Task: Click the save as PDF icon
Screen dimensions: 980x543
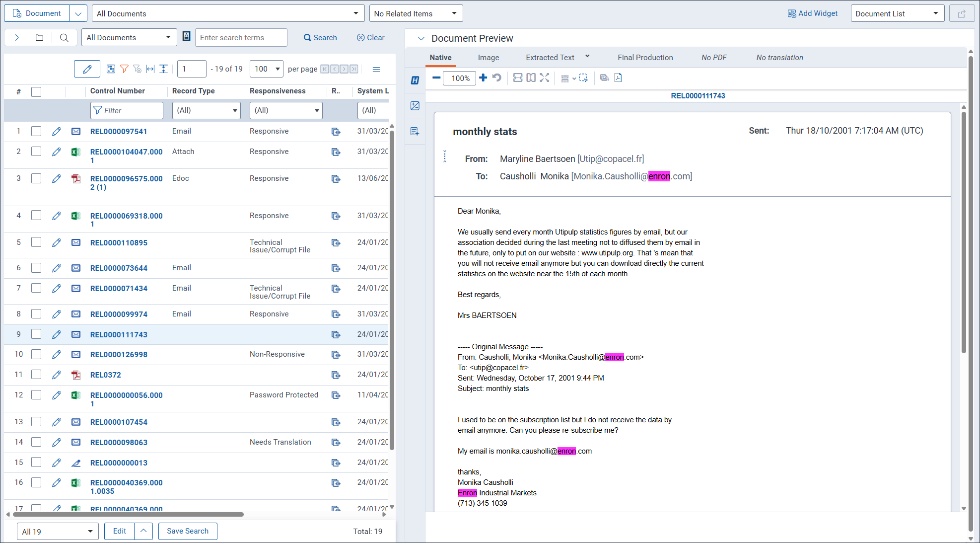Action: (x=618, y=78)
